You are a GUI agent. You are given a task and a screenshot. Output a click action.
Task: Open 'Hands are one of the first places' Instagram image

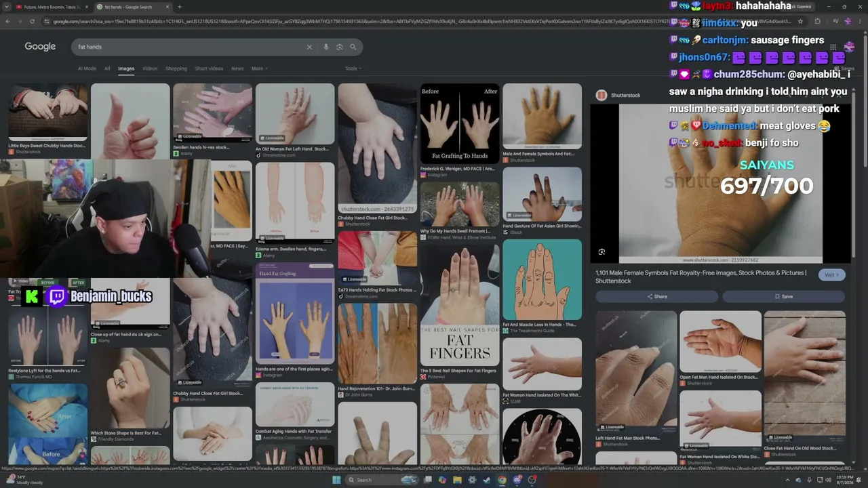295,314
